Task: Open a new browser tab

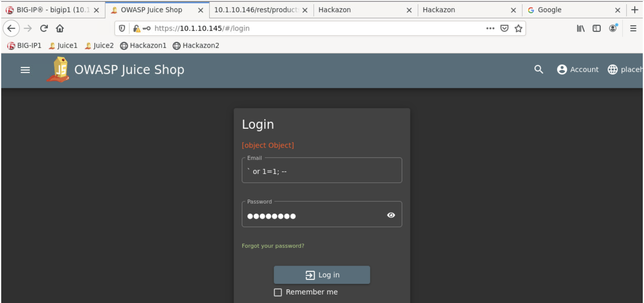Action: pyautogui.click(x=634, y=10)
